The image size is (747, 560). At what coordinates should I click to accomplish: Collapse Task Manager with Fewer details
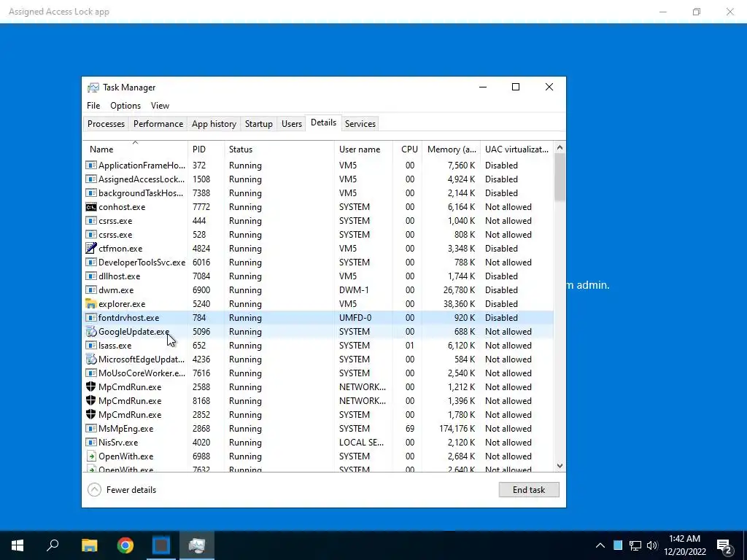click(x=122, y=489)
